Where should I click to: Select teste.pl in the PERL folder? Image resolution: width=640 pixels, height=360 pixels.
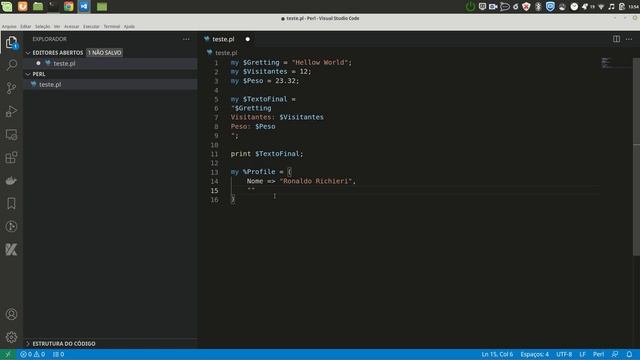[50, 84]
